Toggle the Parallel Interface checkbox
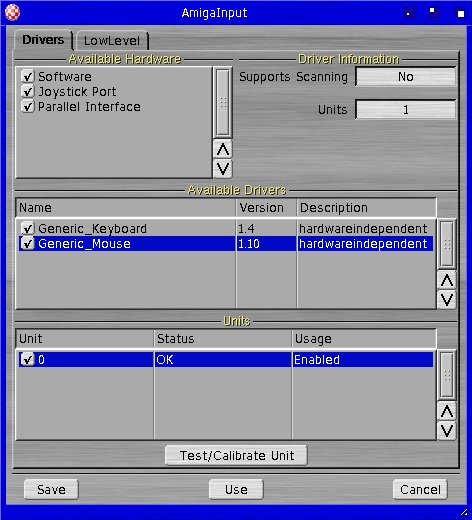 click(28, 106)
